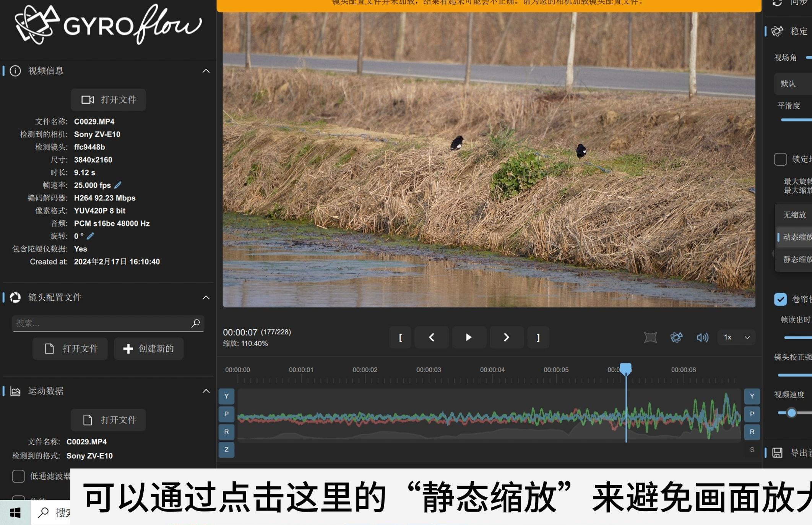
Task: Toggle left R axis chart button
Action: coord(226,432)
